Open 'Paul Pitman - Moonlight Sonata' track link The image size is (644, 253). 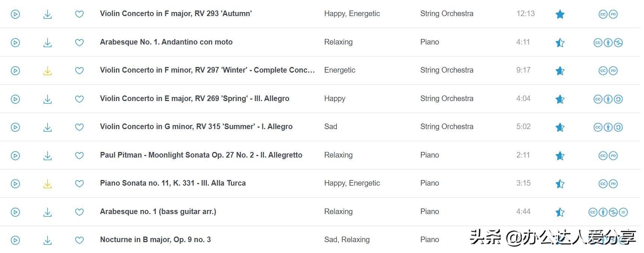click(201, 155)
